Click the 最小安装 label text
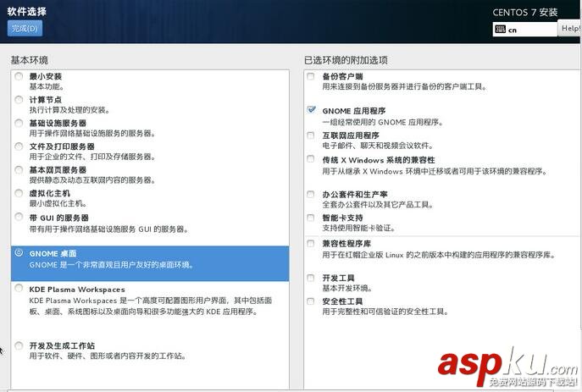Viewport: 582px width, 392px height. click(x=46, y=77)
